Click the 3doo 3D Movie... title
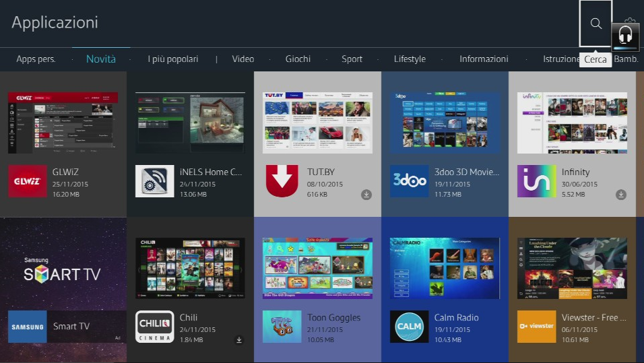The image size is (644, 363). pos(467,172)
